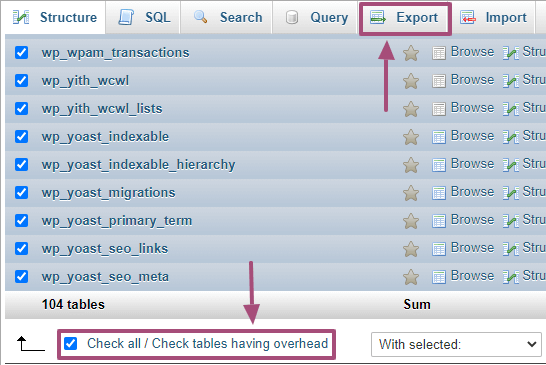Screen dimensions: 546x365
Task: Mark wp_yith_wcwl_lists as favorite with star
Action: click(411, 109)
